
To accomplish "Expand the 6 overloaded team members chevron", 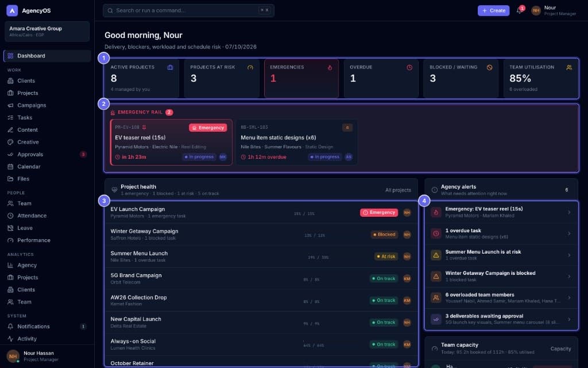I will point(569,298).
